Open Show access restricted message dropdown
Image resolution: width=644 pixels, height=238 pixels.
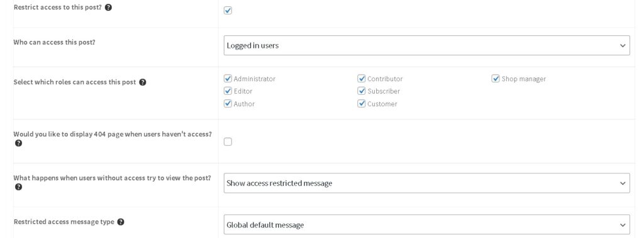point(427,183)
